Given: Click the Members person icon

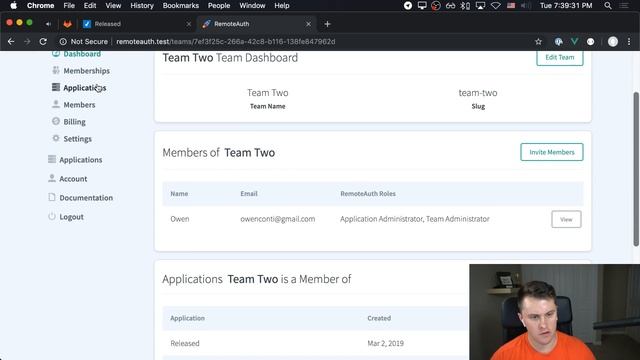Looking at the screenshot, I should click(x=56, y=104).
